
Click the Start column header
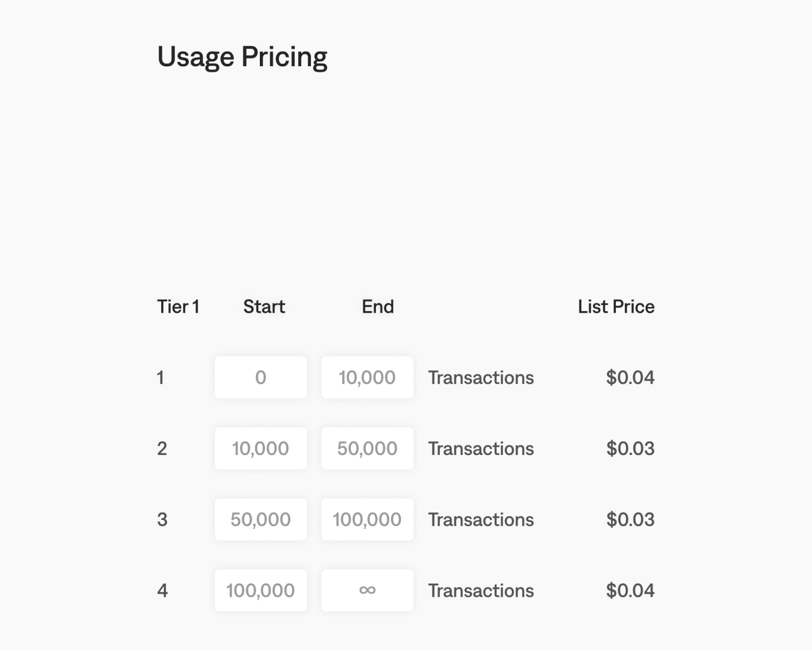[264, 306]
